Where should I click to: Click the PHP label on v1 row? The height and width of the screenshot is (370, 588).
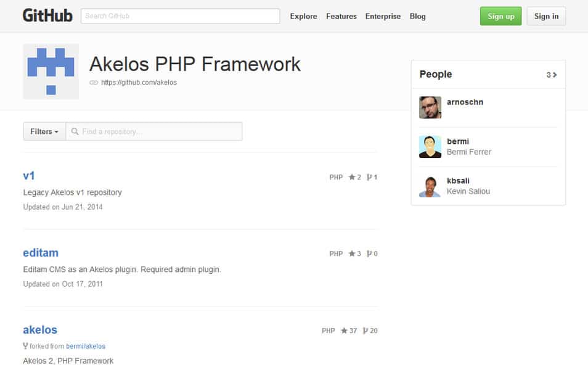(x=336, y=177)
